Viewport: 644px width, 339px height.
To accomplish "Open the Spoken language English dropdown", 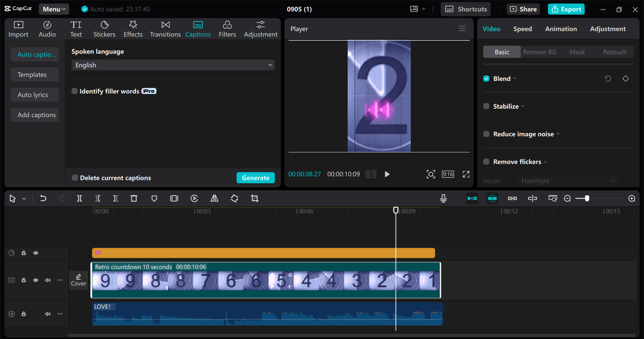I will pos(173,65).
